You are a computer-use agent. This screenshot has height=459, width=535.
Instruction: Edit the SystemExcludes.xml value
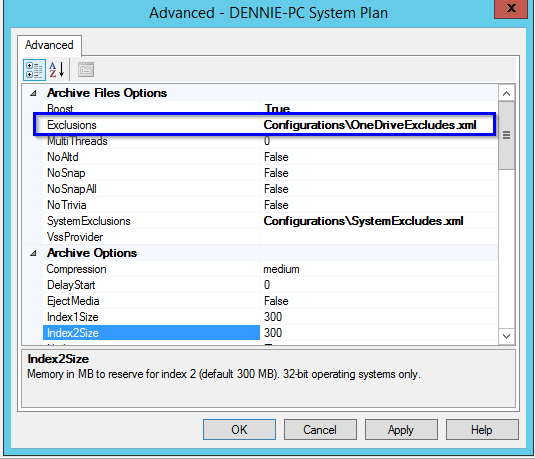363,221
